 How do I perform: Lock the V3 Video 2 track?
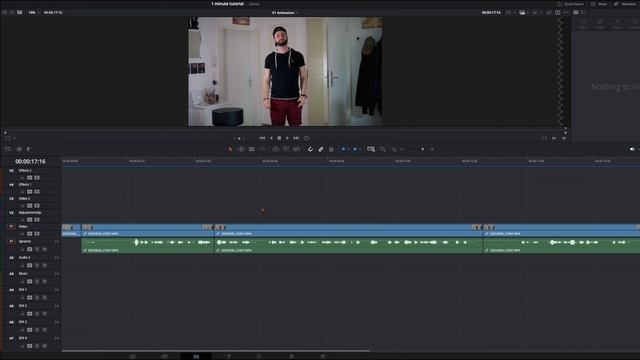coord(22,206)
